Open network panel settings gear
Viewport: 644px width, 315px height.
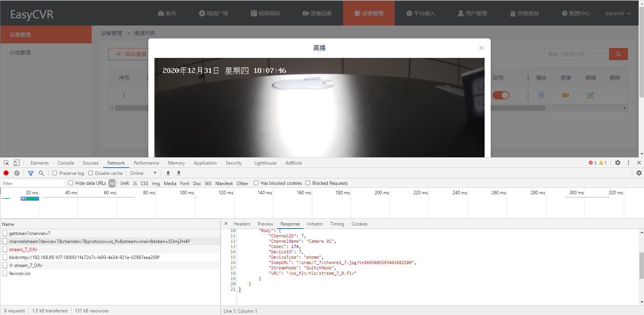[639, 173]
